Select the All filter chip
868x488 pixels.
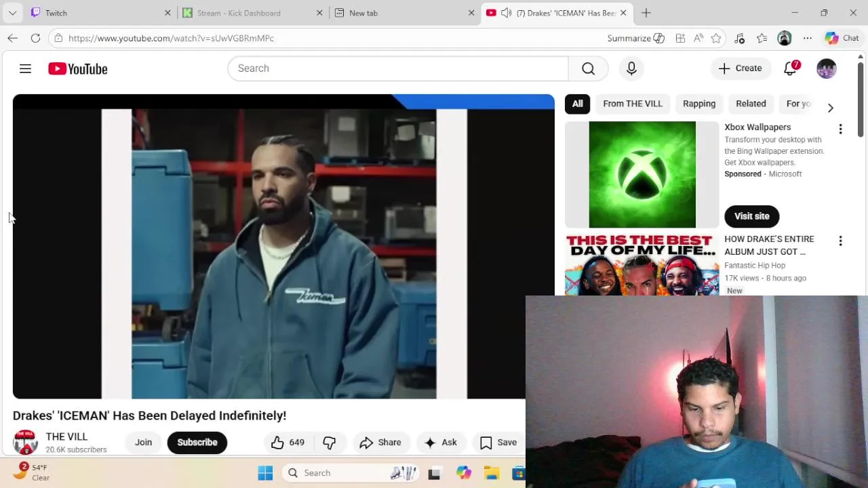click(x=577, y=104)
